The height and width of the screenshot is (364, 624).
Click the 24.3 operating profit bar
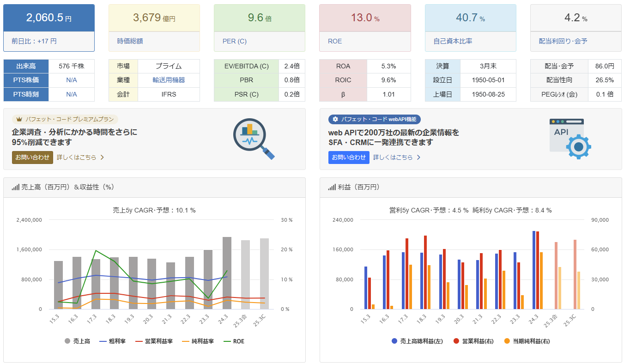538,270
